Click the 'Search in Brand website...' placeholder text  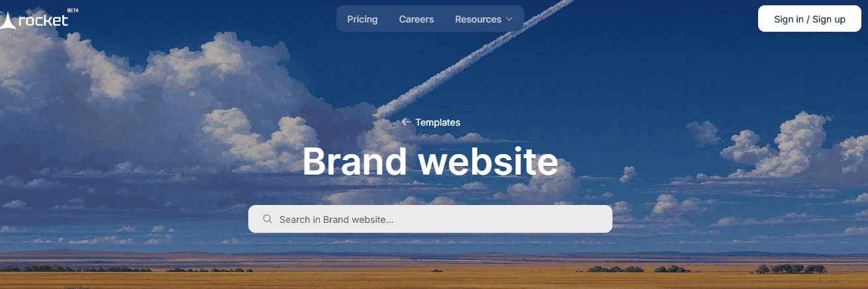point(336,220)
